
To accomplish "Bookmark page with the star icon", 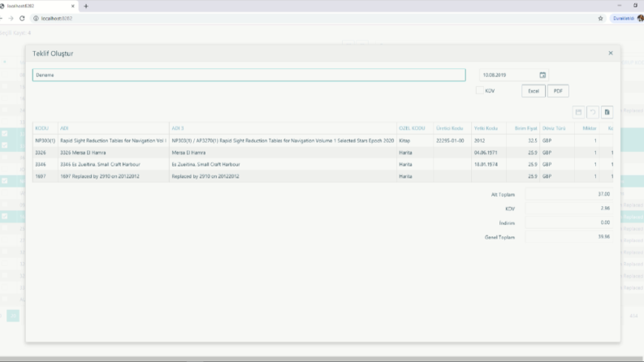I will point(600,18).
